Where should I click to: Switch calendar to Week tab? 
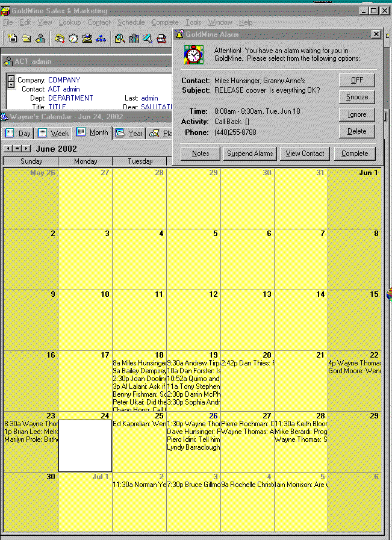tap(53, 133)
